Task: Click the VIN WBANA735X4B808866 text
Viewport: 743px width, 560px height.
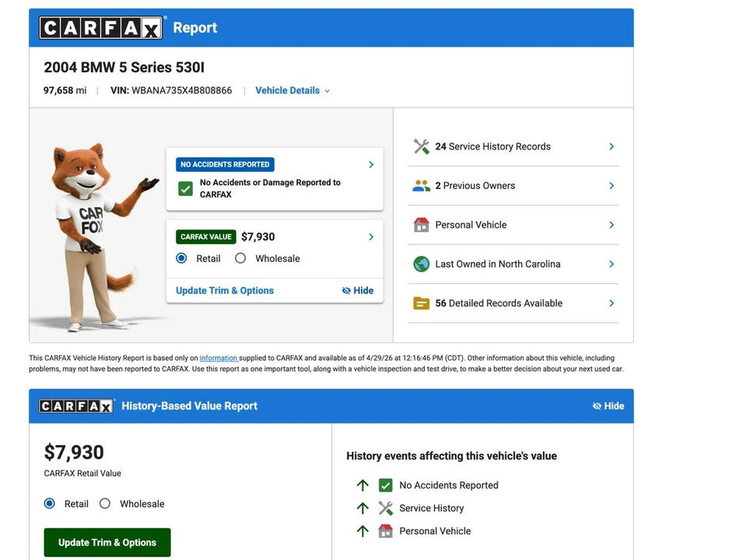Action: tap(171, 90)
